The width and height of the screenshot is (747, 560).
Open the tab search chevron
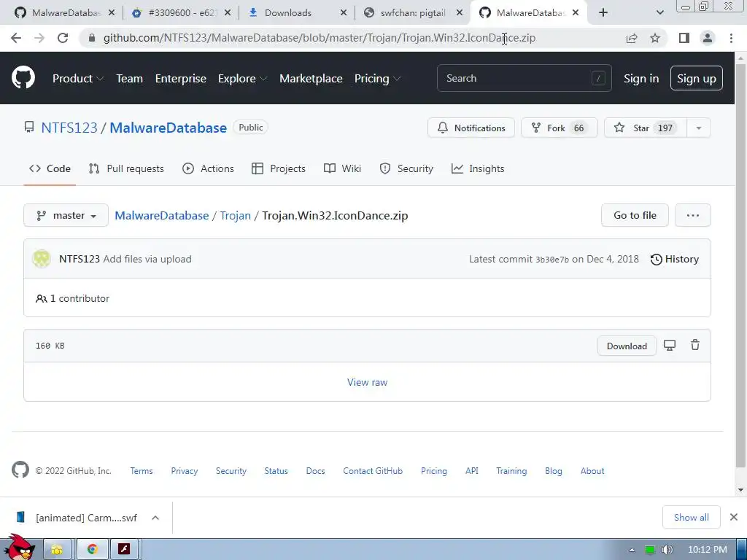point(659,13)
